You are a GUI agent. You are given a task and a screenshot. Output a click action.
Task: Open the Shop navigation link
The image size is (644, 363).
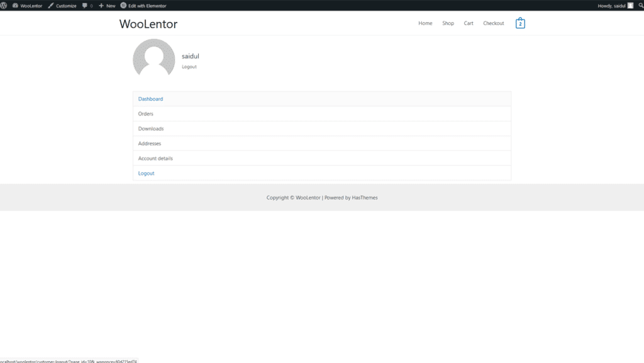[x=448, y=23]
